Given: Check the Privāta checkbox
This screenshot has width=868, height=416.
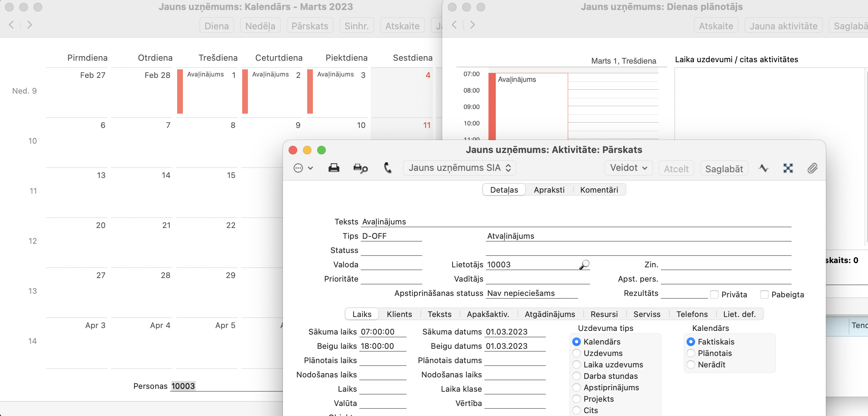Looking at the screenshot, I should (714, 294).
